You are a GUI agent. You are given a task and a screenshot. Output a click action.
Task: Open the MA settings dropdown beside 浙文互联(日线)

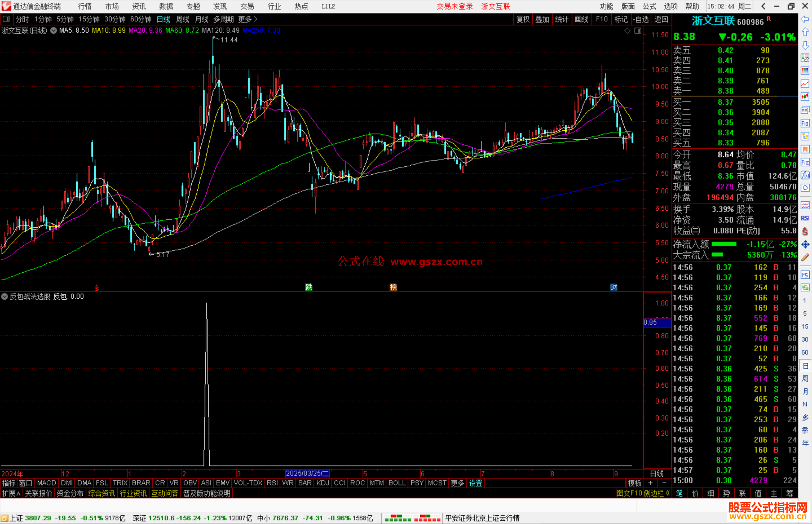[53, 30]
